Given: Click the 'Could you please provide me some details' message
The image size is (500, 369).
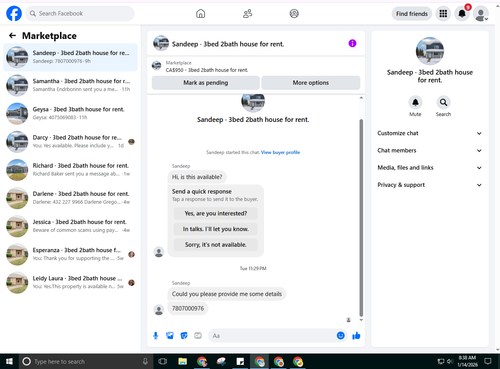Looking at the screenshot, I should [227, 294].
